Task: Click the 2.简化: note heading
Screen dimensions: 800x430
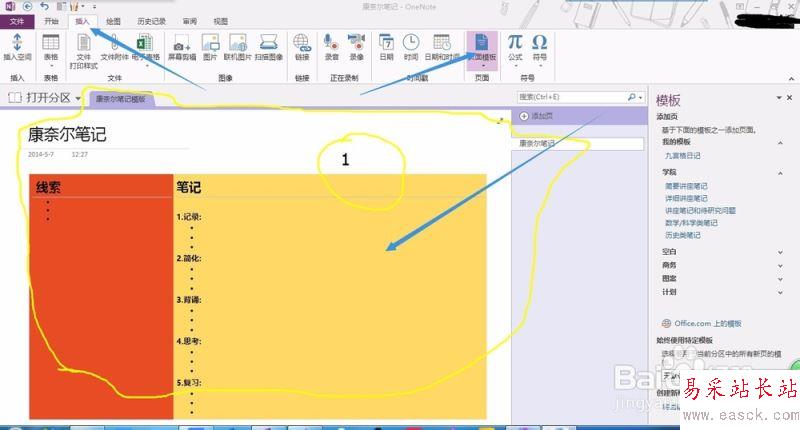Action: tap(189, 258)
